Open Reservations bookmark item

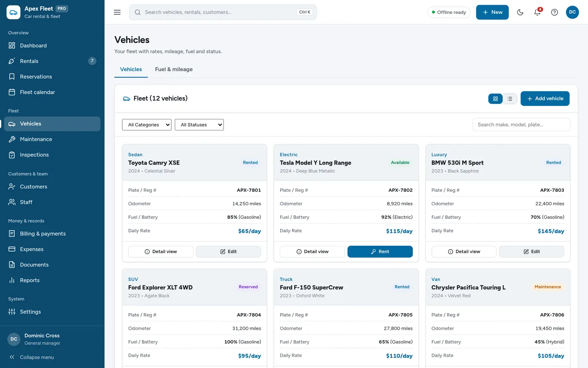(x=52, y=77)
